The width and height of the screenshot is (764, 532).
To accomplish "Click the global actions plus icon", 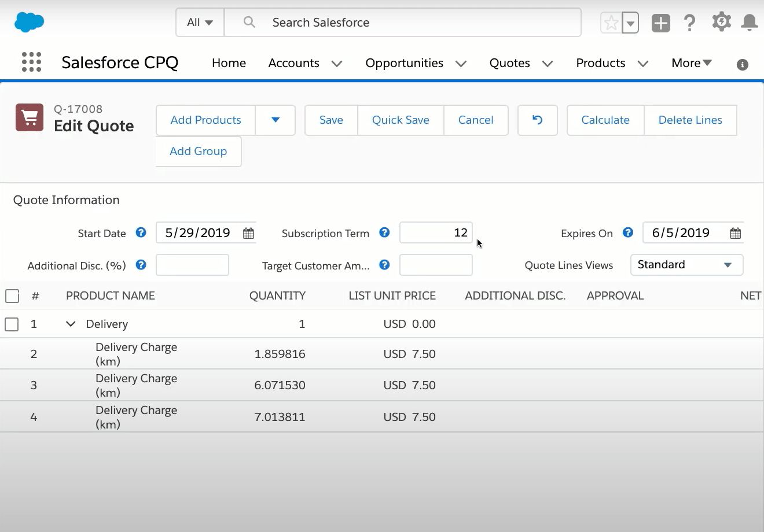I will point(660,23).
